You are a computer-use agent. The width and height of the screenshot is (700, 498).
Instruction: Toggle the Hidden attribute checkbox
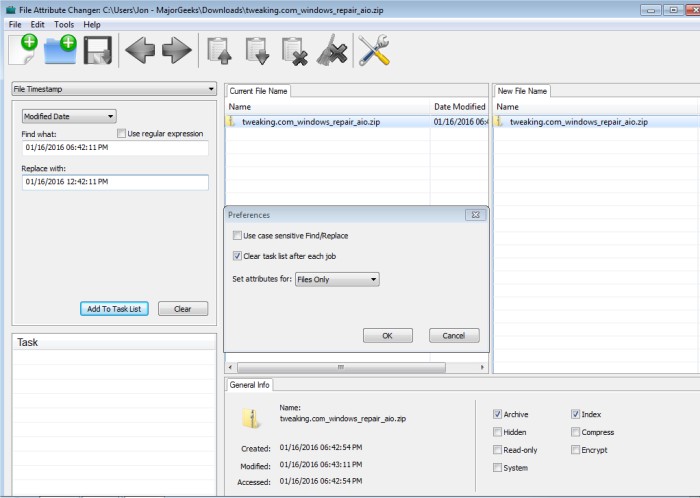coord(497,432)
